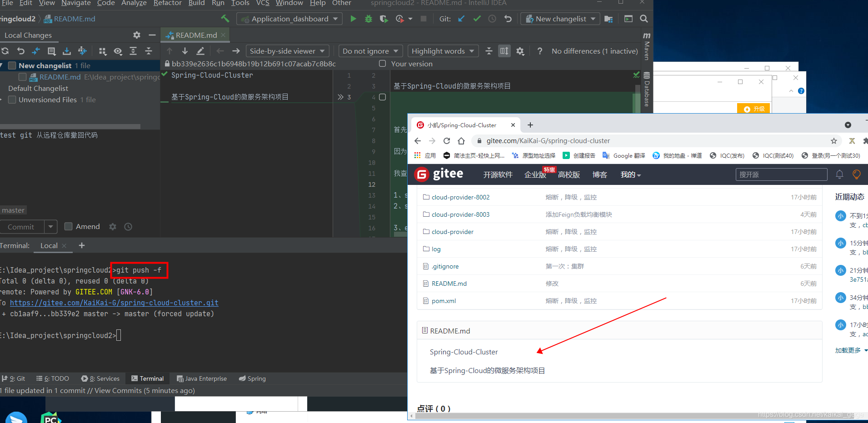
Task: Bookmark gitee page with star icon
Action: click(x=834, y=141)
